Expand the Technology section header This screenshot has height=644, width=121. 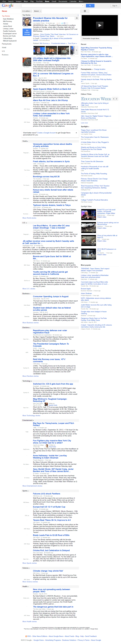pos(27,381)
